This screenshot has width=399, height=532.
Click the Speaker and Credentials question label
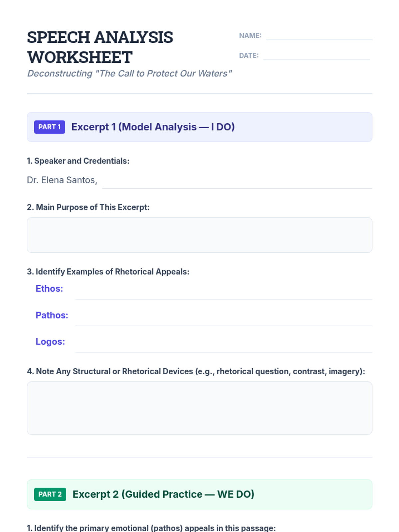(x=78, y=161)
